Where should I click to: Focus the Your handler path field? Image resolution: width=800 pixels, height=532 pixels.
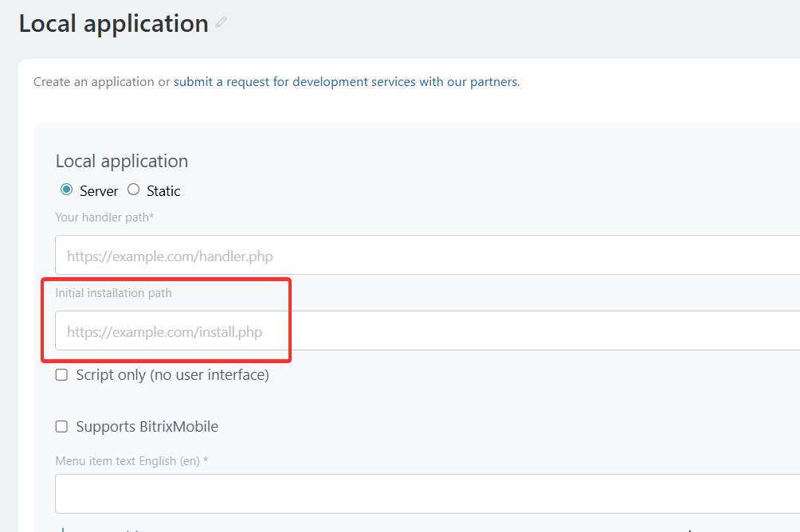click(x=428, y=255)
